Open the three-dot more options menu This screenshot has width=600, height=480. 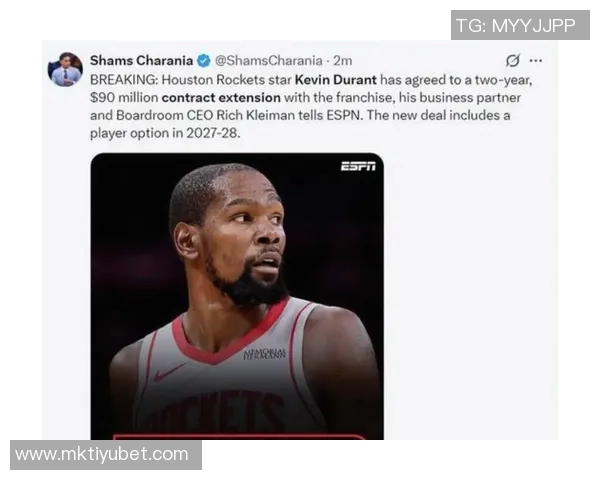tap(536, 60)
